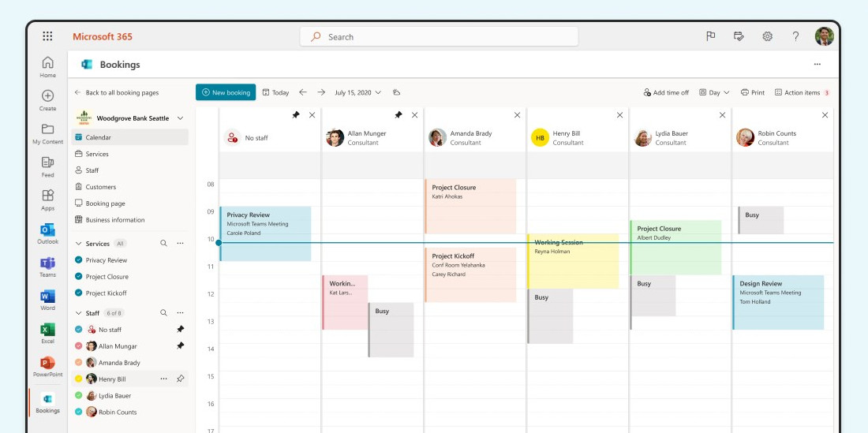
Task: Launch Excel from the left rail
Action: [47, 333]
